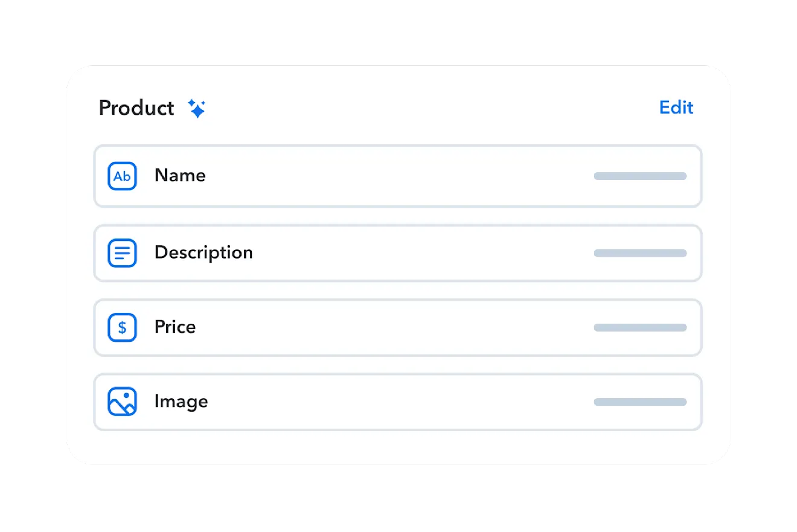
Task: Click the Price value placeholder bar
Action: (x=640, y=328)
